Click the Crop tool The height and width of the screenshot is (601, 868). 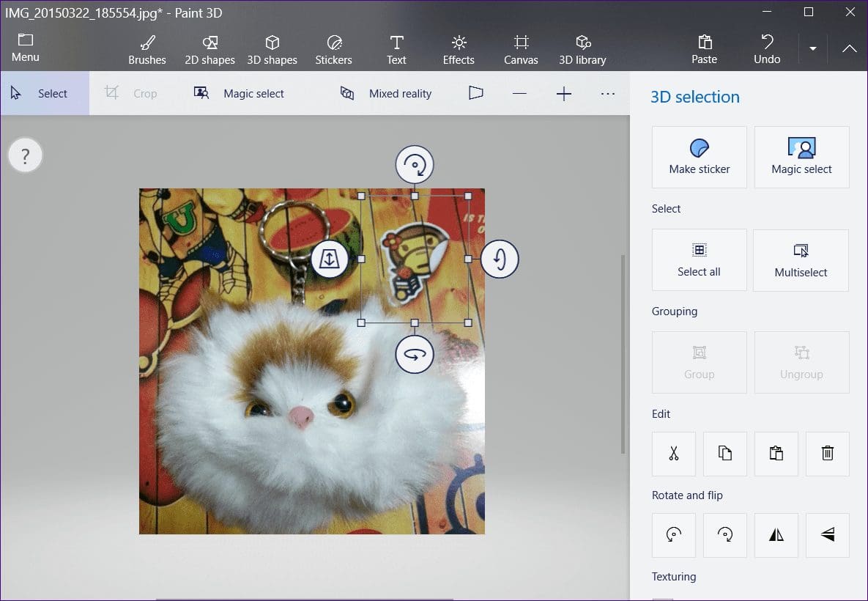[131, 94]
